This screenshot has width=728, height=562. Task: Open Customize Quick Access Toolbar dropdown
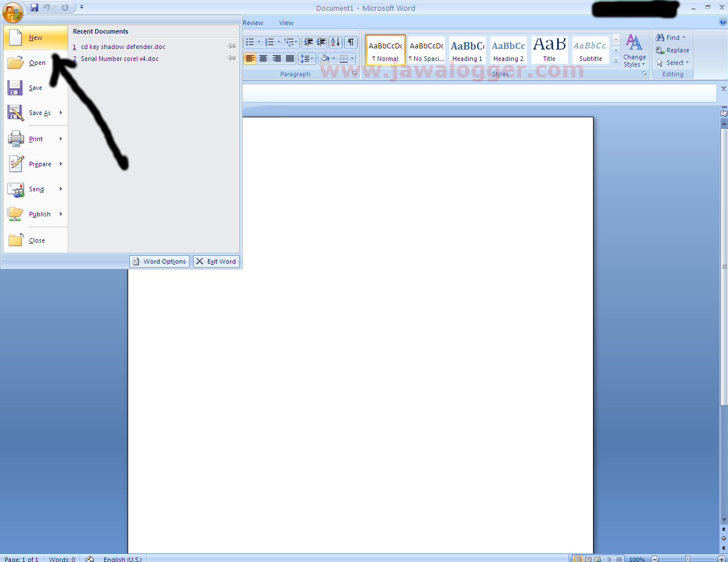[x=81, y=7]
